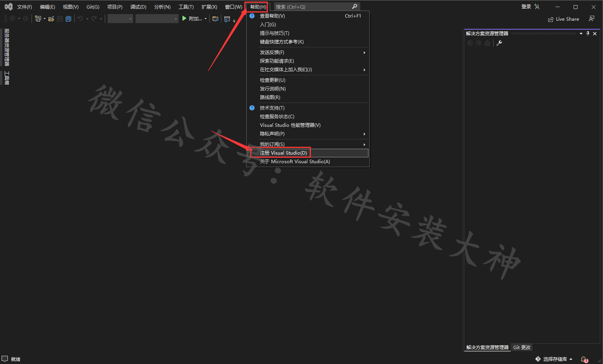Viewport: 603px width, 364px height.
Task: Click the Visual Studio logo icon
Action: (x=8, y=7)
